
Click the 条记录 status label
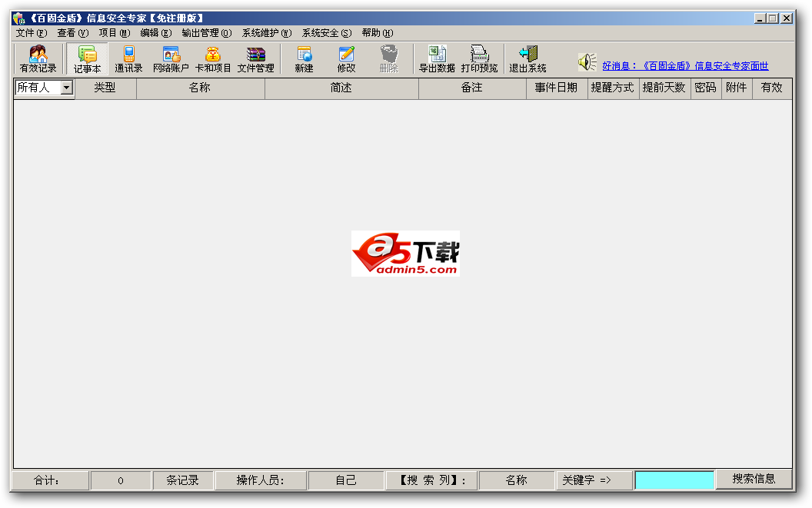pos(182,480)
